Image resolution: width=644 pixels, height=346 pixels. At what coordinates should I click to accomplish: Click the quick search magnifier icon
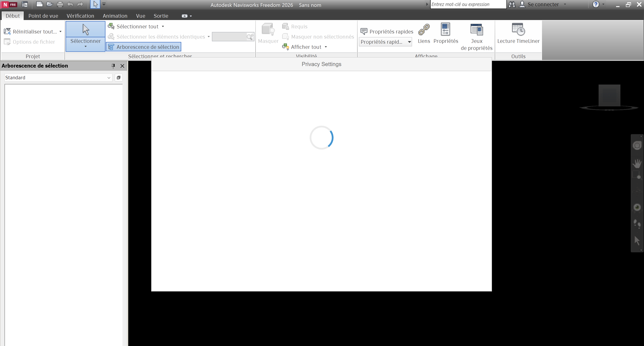click(250, 37)
